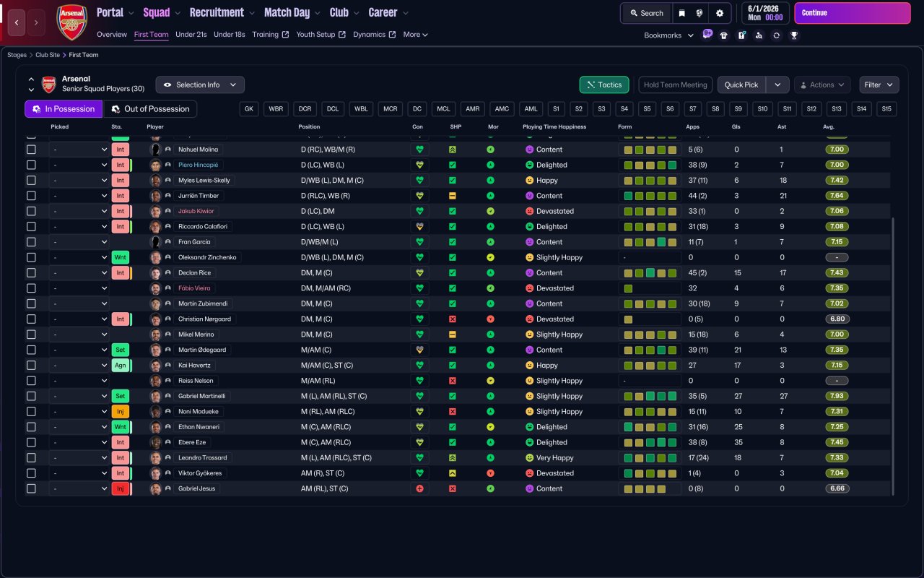The width and height of the screenshot is (924, 578).
Task: Click the Int status badge for Ebere Eze
Action: coord(120,442)
